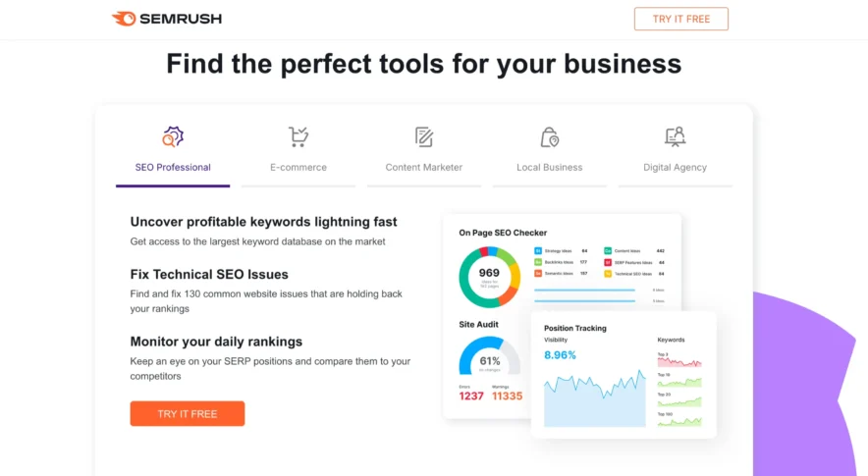Click the Top 3 keywords red sparkline
The image size is (868, 476).
coord(679,362)
